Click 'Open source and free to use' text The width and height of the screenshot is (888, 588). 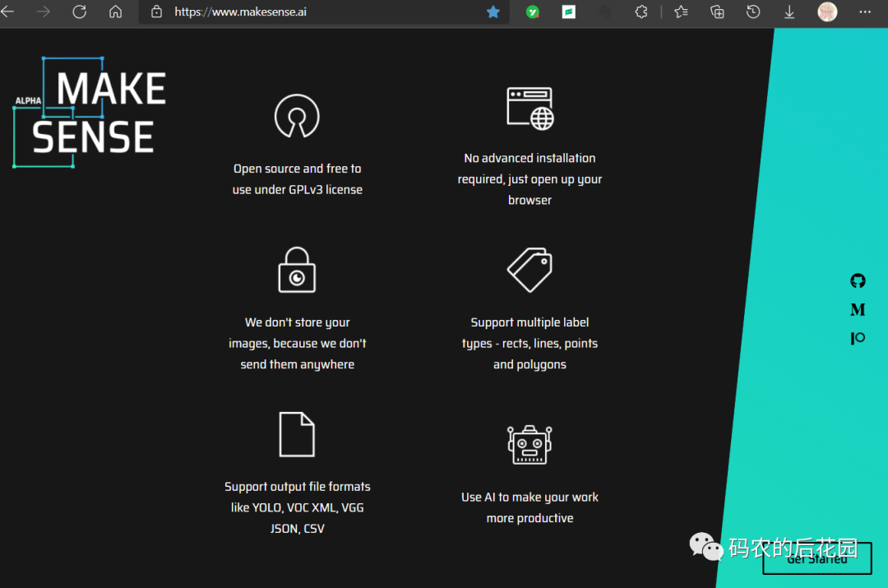[x=298, y=179]
